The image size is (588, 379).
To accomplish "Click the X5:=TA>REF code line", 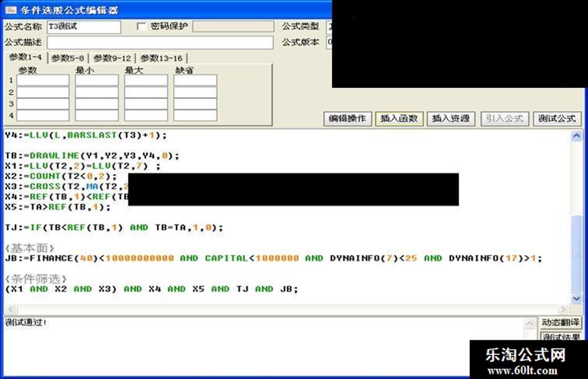I will [58, 207].
